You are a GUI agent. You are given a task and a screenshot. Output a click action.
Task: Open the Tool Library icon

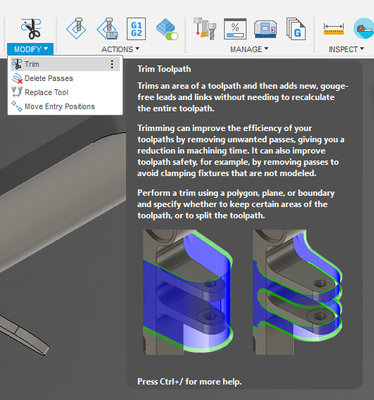(x=205, y=29)
